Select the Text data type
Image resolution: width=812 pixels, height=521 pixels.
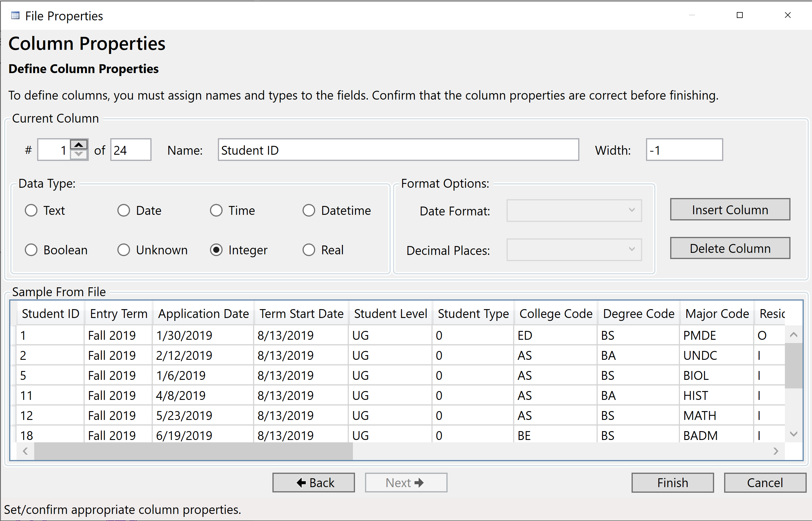point(31,210)
